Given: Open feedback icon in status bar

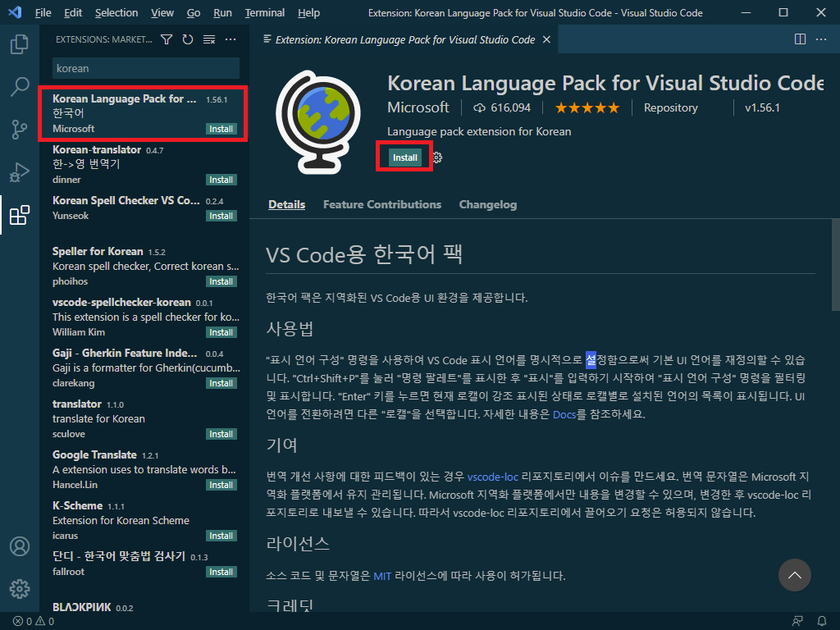Looking at the screenshot, I should (797, 622).
